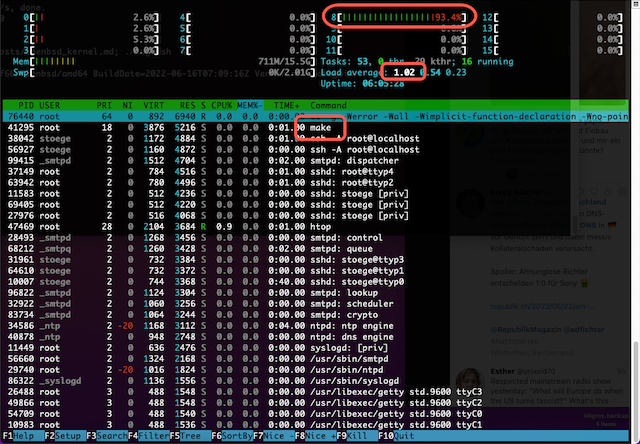Click the MEM% column header
The height and width of the screenshot is (444, 640).
[250, 105]
